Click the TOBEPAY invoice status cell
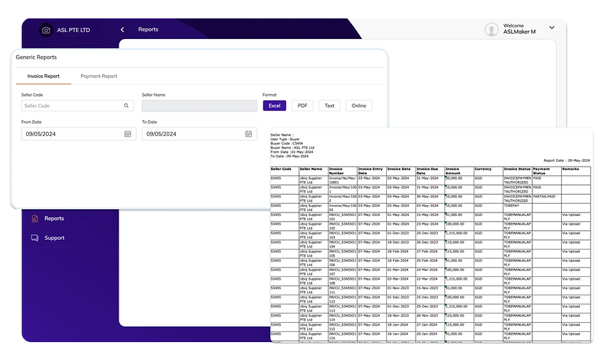The width and height of the screenshot is (607, 364). click(x=518, y=208)
